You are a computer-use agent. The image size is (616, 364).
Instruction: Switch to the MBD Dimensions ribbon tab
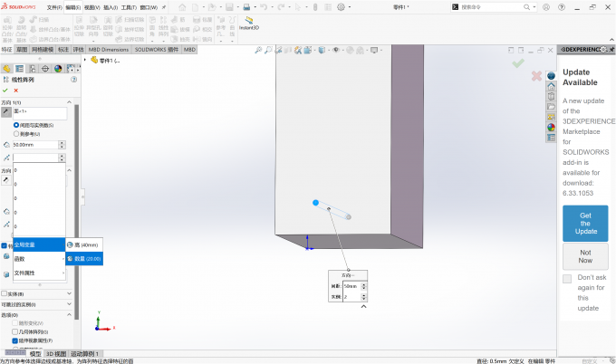[x=109, y=50]
